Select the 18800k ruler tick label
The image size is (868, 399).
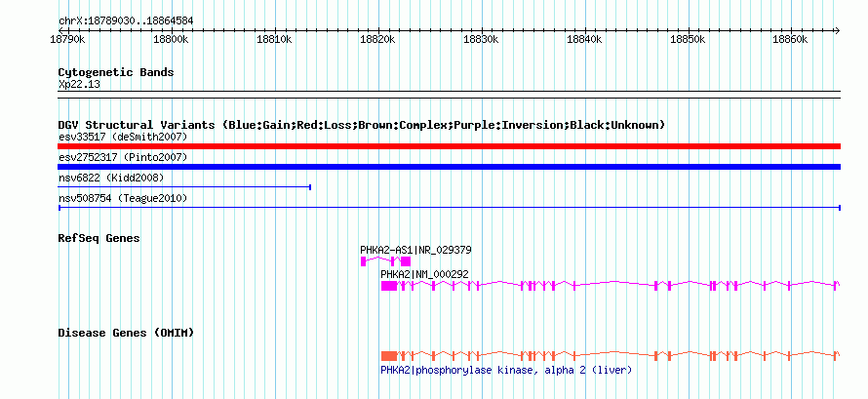173,40
